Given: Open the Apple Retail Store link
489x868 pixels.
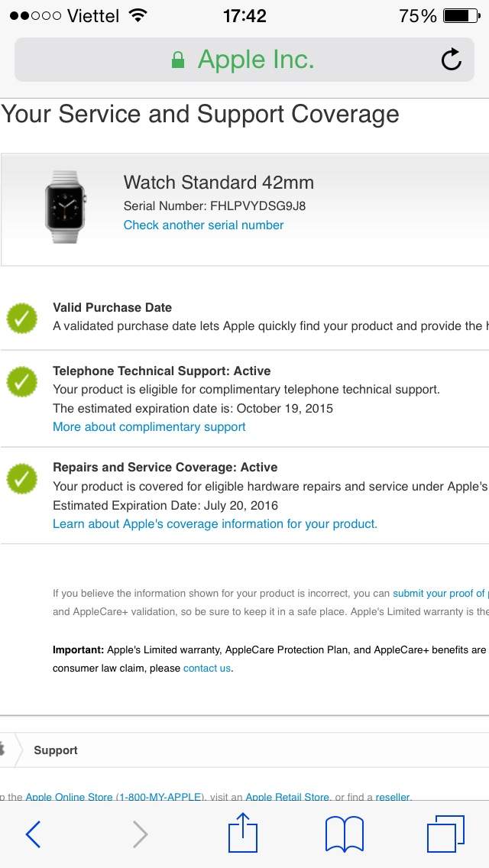Looking at the screenshot, I should (287, 797).
